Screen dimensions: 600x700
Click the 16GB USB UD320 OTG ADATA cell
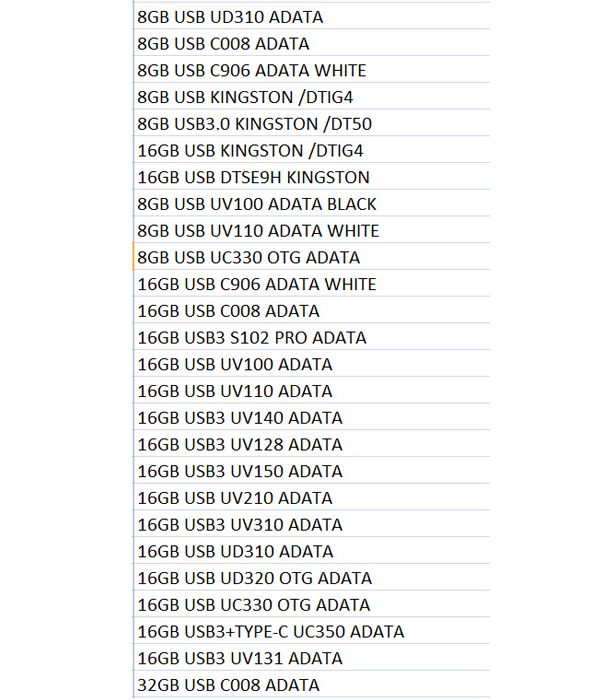tap(312, 578)
